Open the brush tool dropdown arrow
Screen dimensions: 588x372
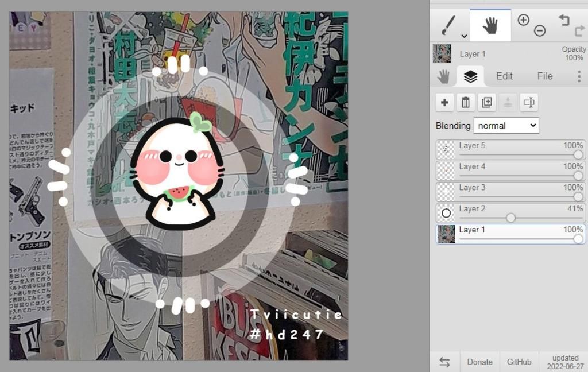(x=464, y=36)
